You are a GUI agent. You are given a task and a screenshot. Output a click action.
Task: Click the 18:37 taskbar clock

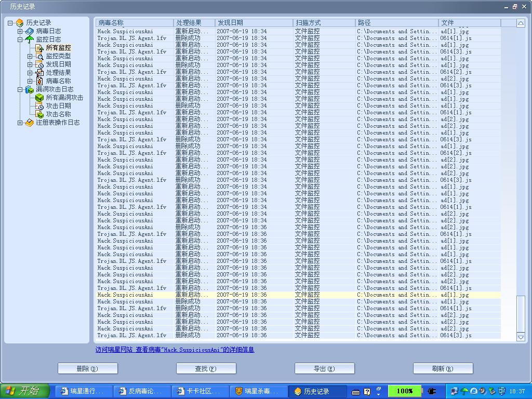517,392
